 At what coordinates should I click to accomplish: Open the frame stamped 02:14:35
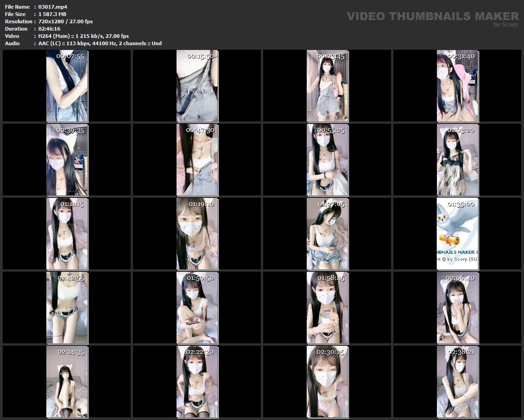point(67,382)
